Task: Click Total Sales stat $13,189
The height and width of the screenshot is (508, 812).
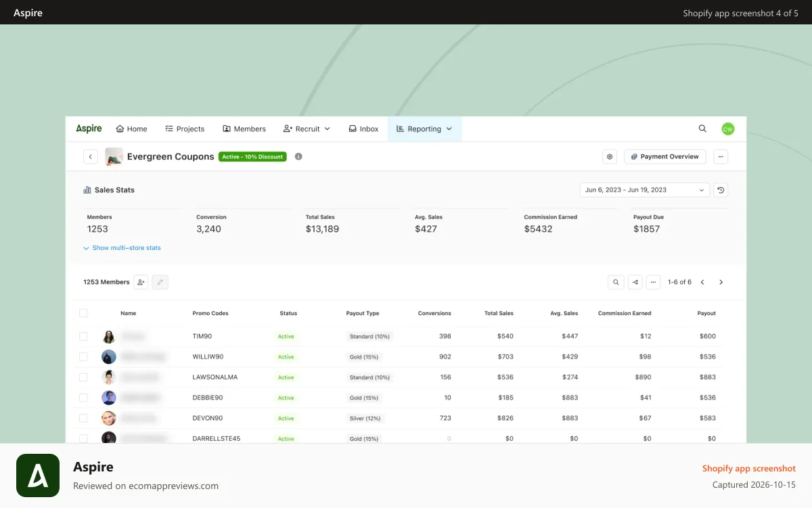Action: tap(322, 229)
